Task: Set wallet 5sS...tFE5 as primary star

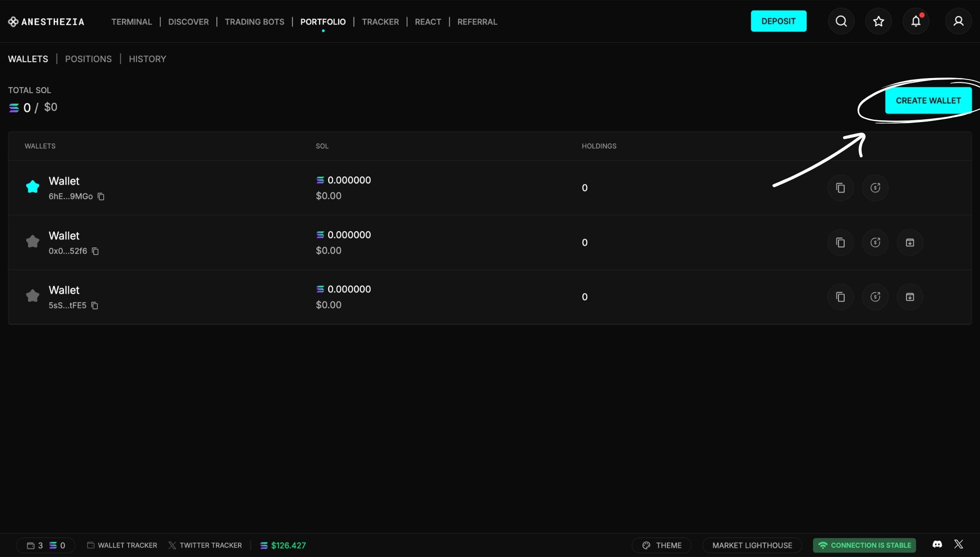Action: (x=33, y=296)
